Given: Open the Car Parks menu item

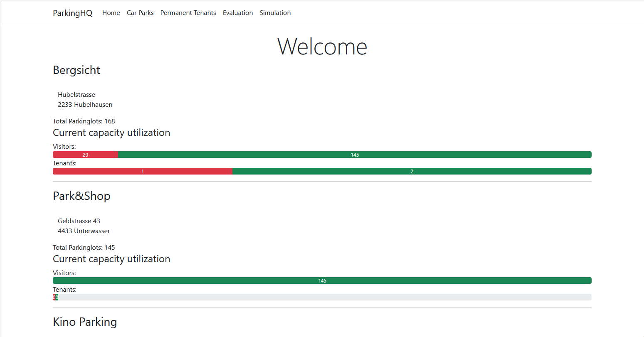Looking at the screenshot, I should point(140,13).
